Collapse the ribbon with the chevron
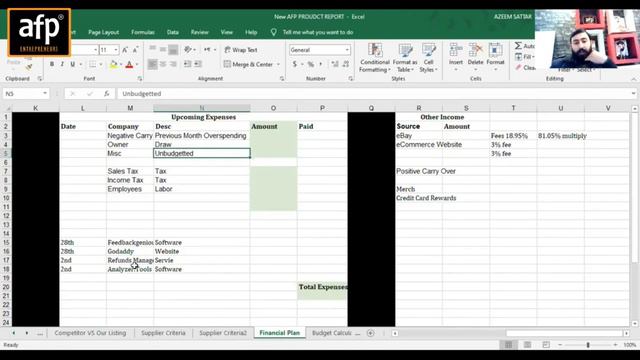The width and height of the screenshot is (640, 360). 633,79
